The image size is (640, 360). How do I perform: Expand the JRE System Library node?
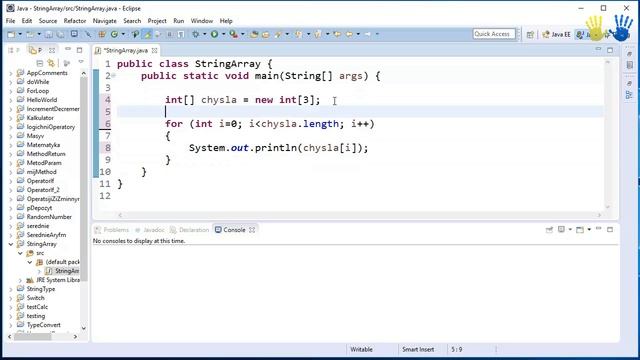(20, 280)
